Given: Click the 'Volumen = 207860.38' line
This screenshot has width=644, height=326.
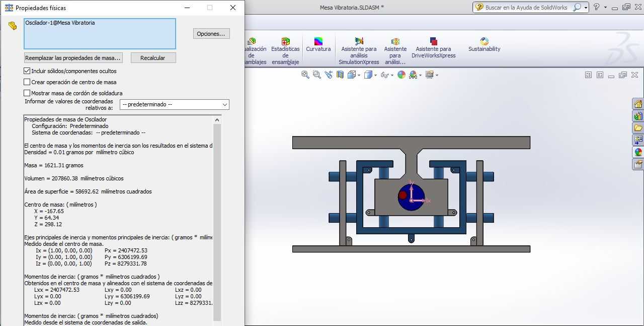Looking at the screenshot, I should (x=74, y=178).
